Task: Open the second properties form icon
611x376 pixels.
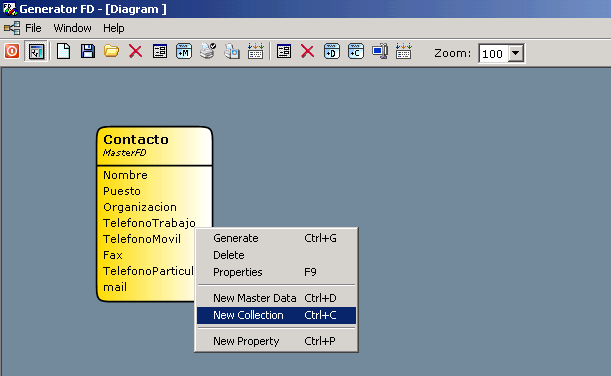Action: click(284, 51)
